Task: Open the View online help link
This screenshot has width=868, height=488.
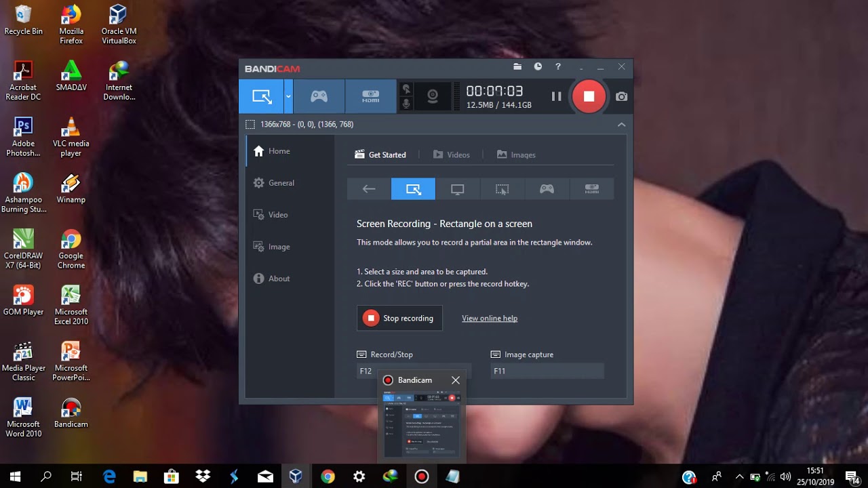Action: tap(490, 319)
